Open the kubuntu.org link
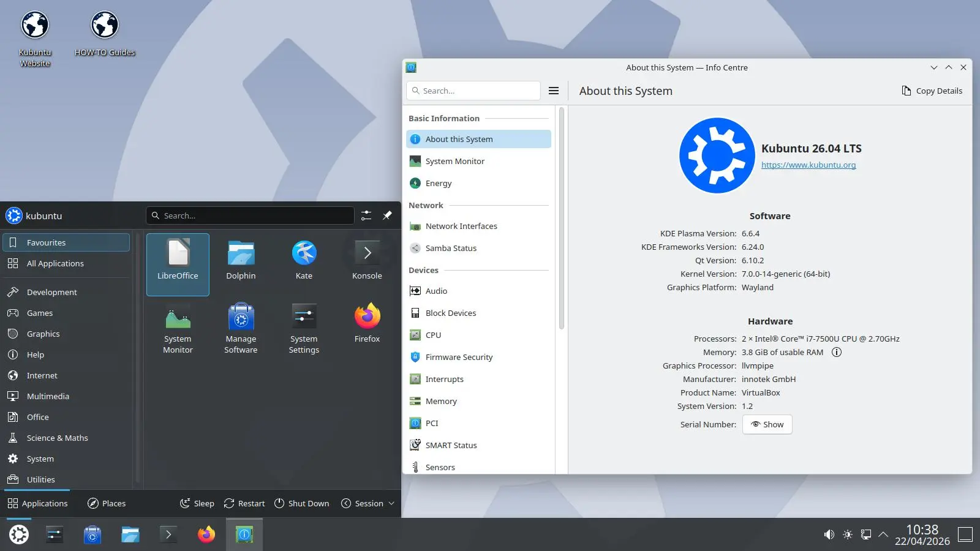 coord(809,165)
